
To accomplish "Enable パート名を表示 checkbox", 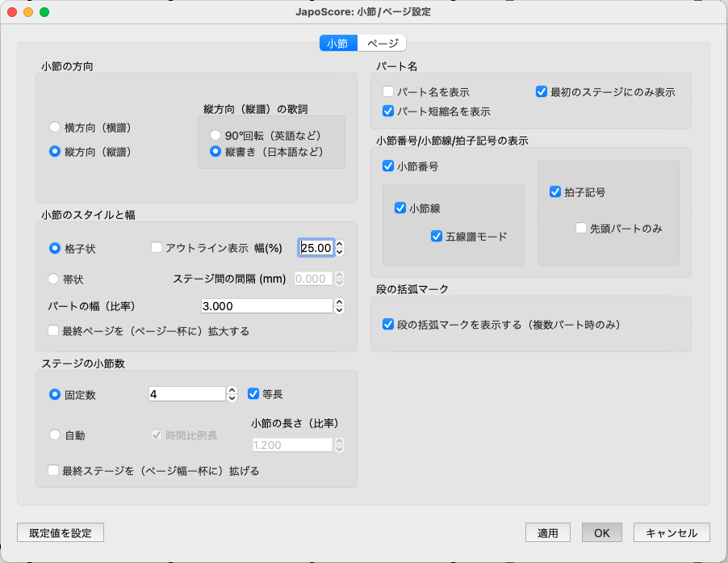I will (x=388, y=92).
